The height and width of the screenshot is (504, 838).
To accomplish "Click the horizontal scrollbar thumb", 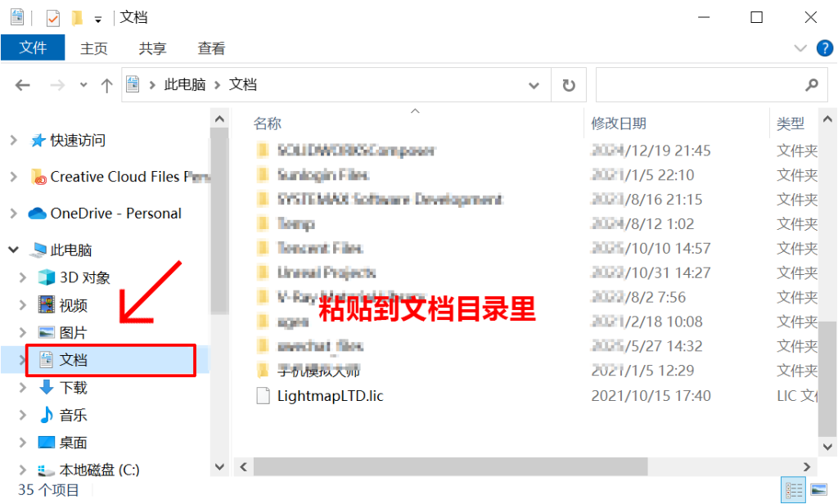I will point(451,466).
